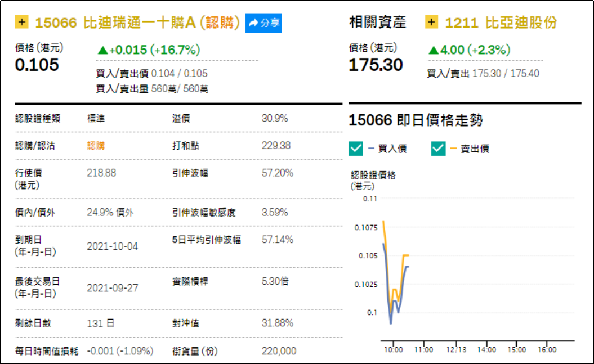Add warrant 15066 to watchlist plus icon
Image resolution: width=594 pixels, height=364 pixels.
(21, 22)
